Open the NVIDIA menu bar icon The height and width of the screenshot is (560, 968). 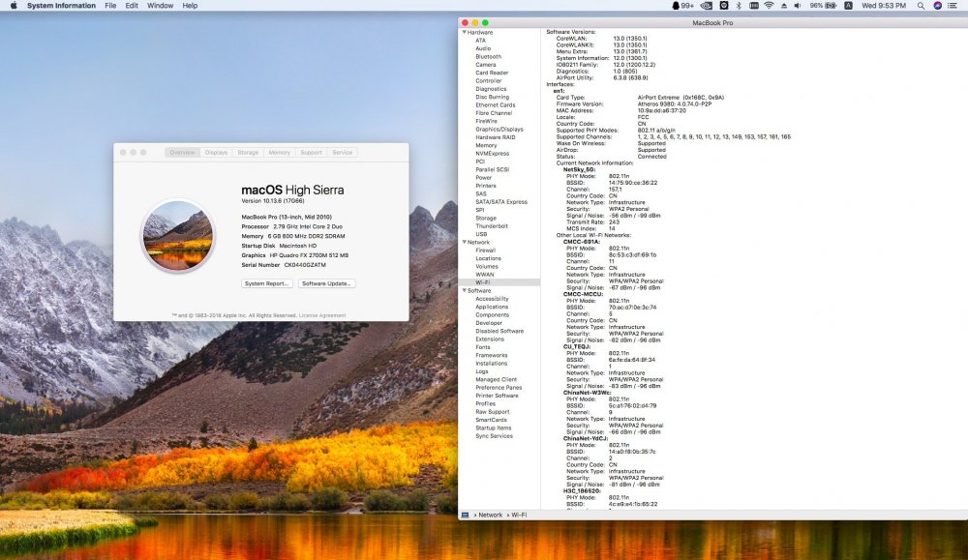tap(707, 6)
